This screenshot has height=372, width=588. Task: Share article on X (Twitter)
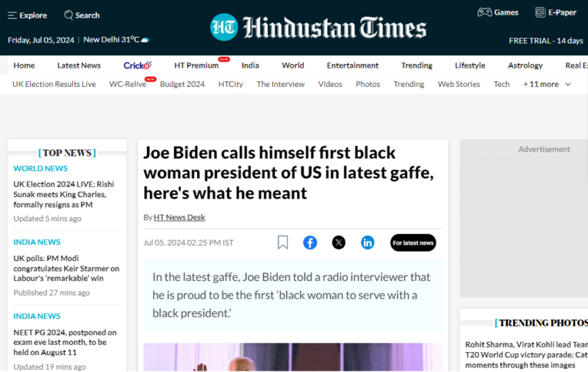click(x=338, y=243)
